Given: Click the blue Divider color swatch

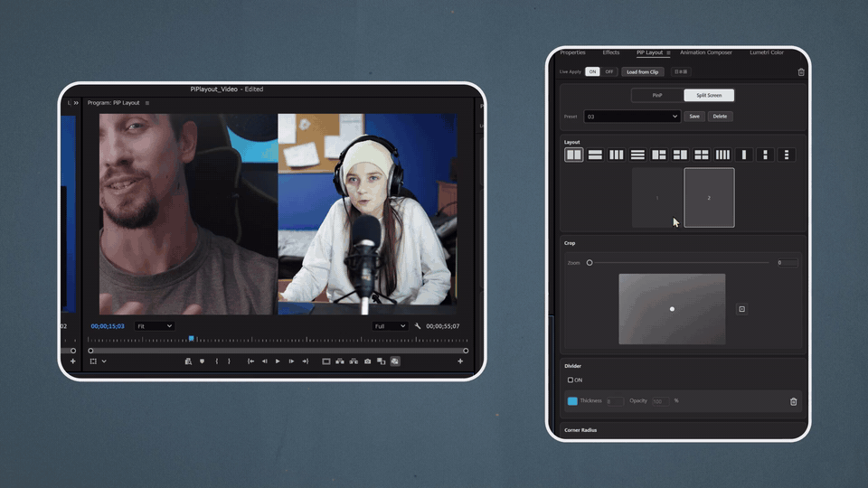Looking at the screenshot, I should [x=572, y=401].
